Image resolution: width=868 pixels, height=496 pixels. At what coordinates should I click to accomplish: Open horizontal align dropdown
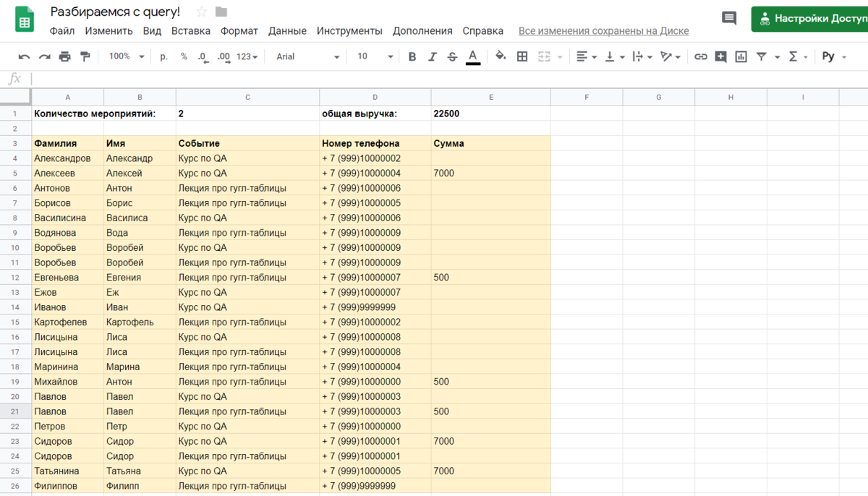pos(587,56)
